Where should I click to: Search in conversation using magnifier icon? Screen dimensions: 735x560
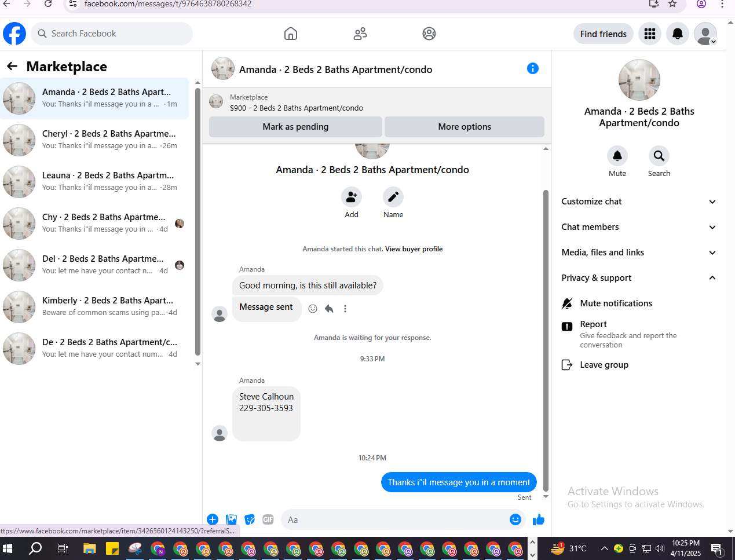(659, 156)
